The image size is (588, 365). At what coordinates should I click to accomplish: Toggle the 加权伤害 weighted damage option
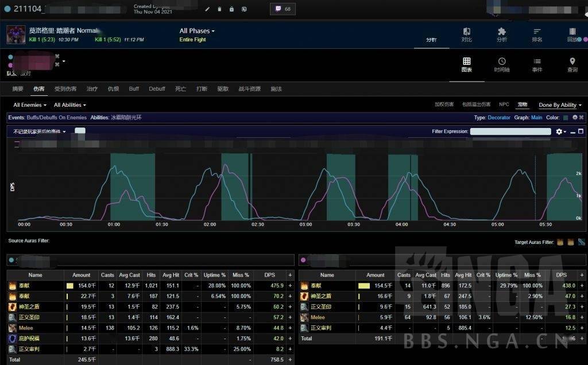click(444, 104)
